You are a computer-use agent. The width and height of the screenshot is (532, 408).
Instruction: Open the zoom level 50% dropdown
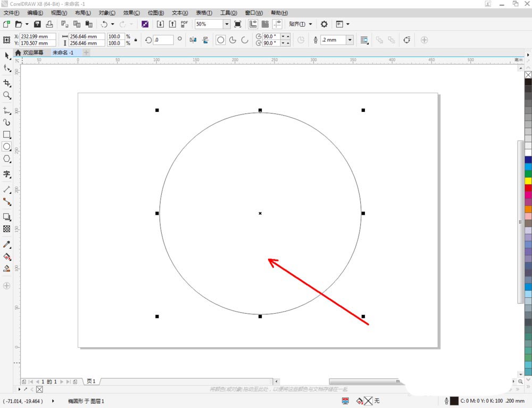(x=227, y=24)
